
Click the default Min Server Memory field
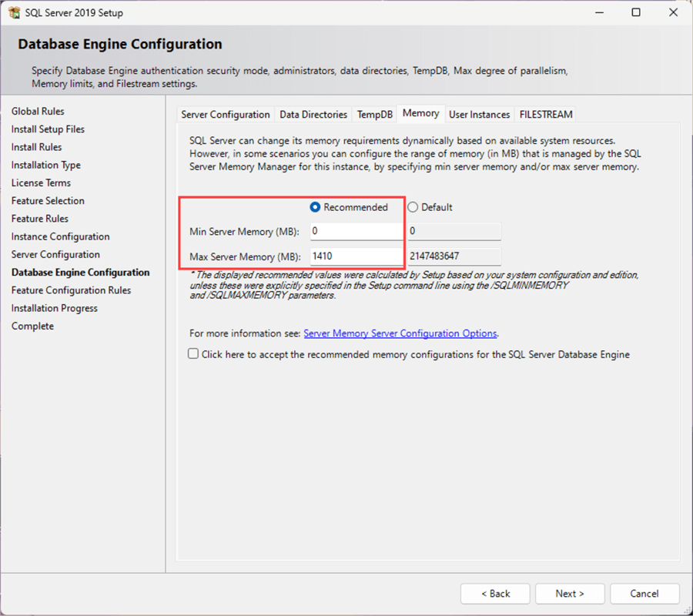tap(454, 231)
